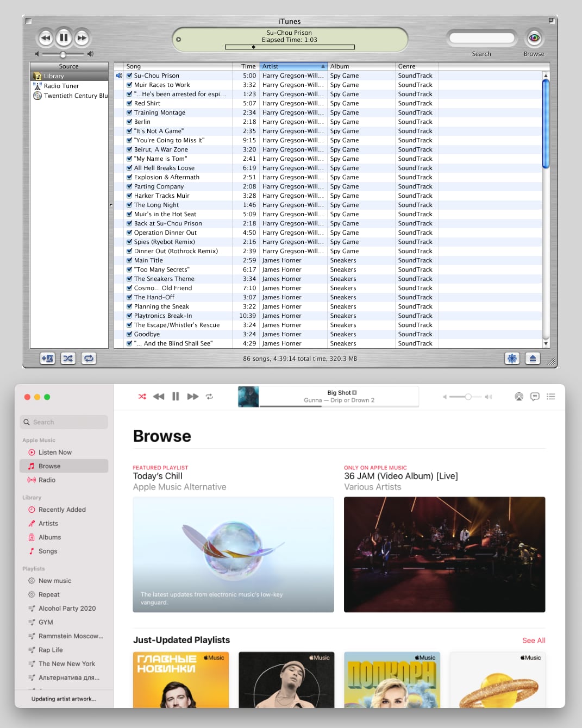Image resolution: width=582 pixels, height=728 pixels.
Task: Open the Alcohol Party 2020 playlist
Action: coord(64,608)
